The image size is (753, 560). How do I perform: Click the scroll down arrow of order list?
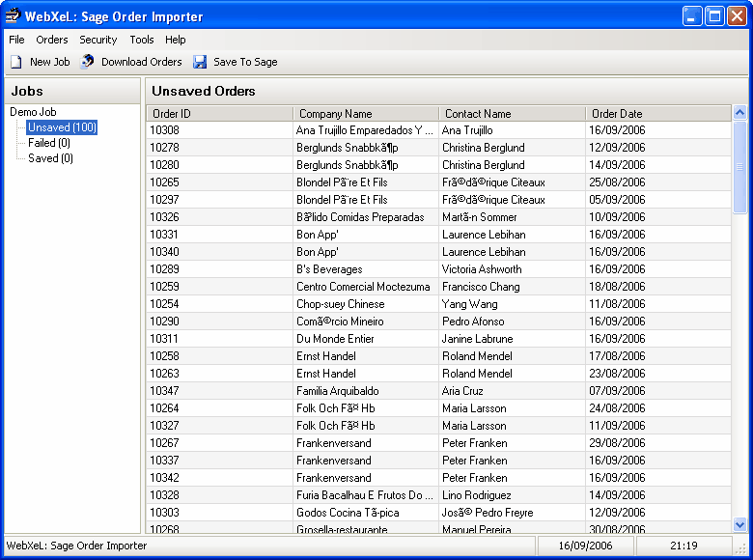(x=740, y=524)
